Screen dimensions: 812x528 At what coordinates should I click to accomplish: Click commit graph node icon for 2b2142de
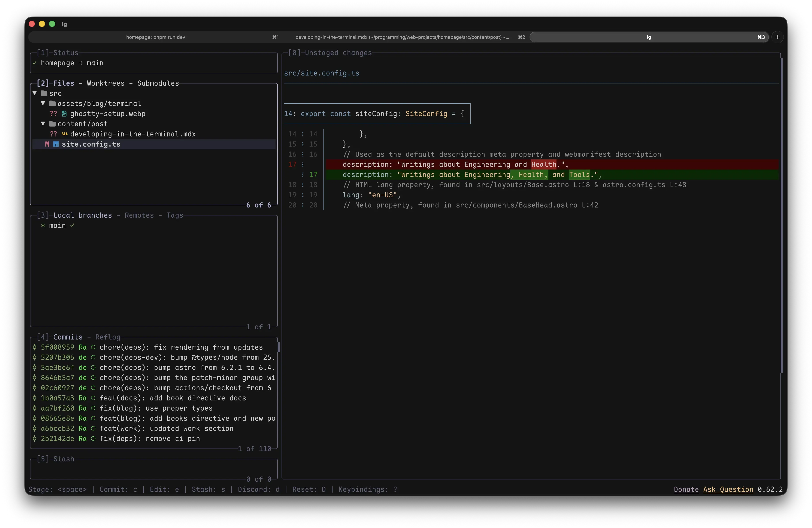tap(34, 439)
